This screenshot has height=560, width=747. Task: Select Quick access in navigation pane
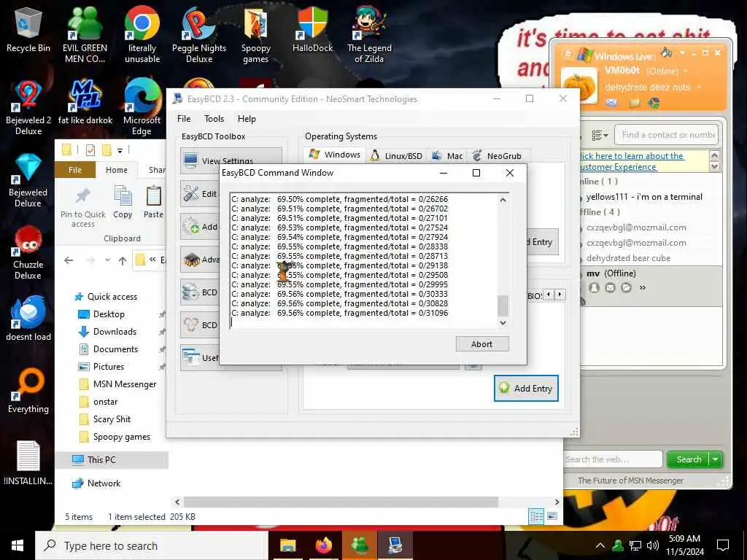pos(112,297)
